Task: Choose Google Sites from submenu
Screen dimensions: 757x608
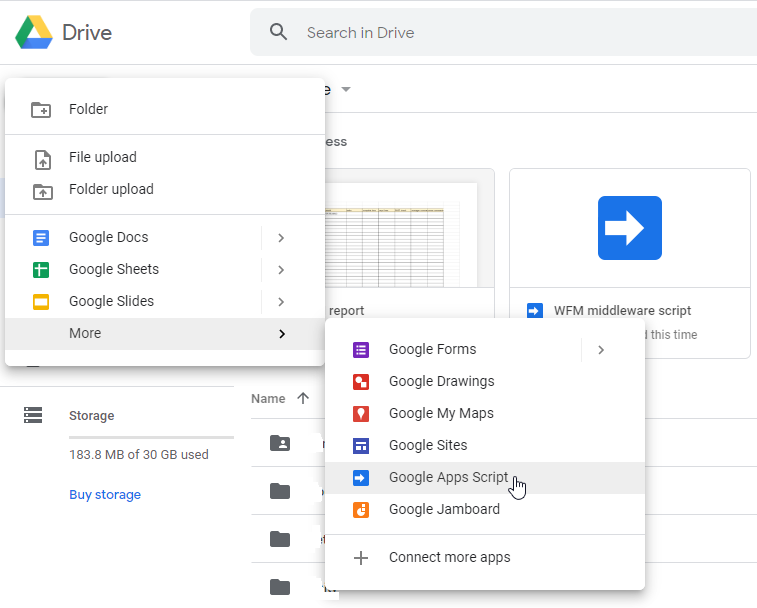Action: 485,445
